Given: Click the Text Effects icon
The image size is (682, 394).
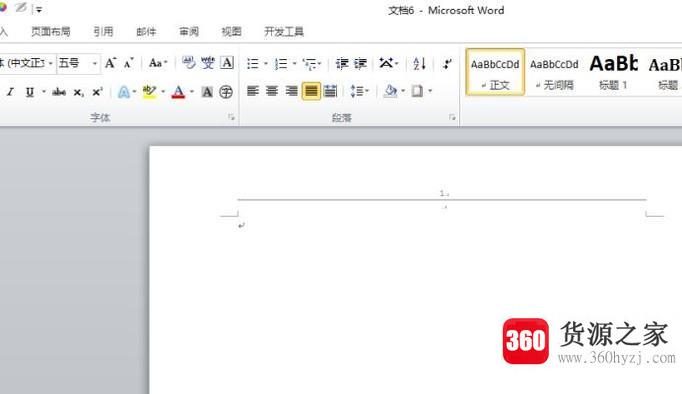Looking at the screenshot, I should click(x=124, y=92).
